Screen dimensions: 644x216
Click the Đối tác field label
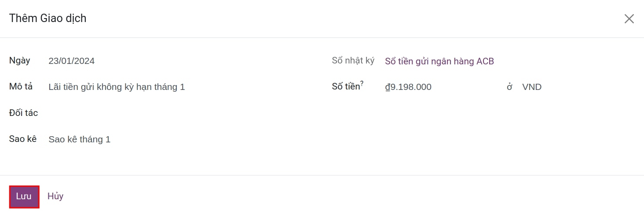point(24,113)
